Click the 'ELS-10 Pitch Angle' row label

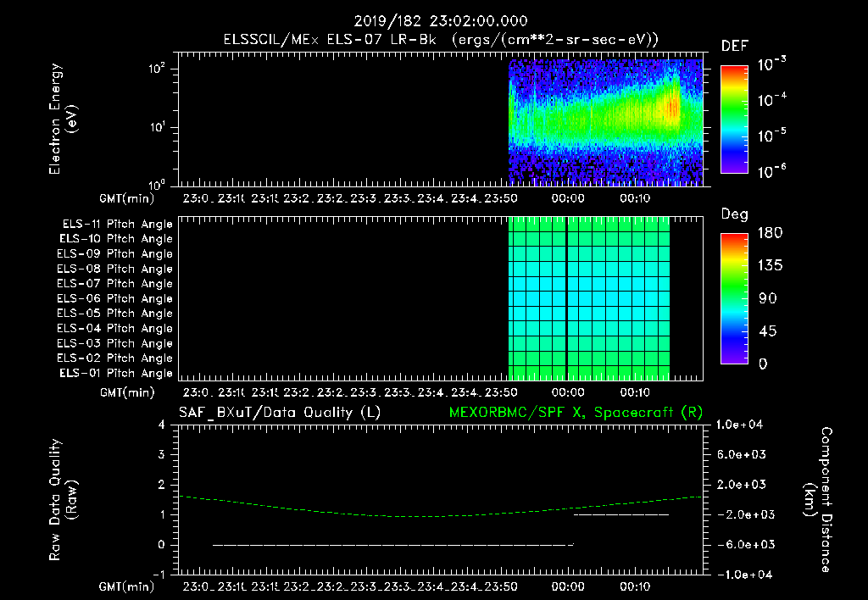coord(116,239)
